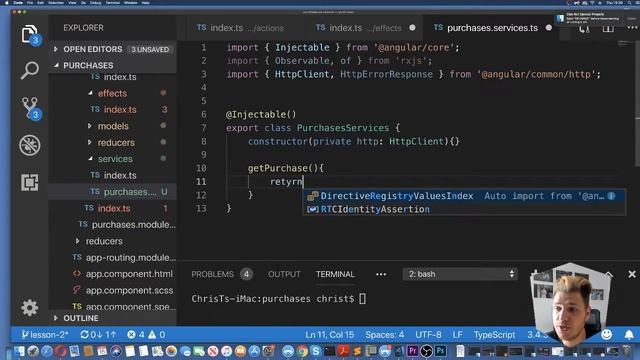Click the info icon on the DirectiveRegistryValuesIndex suggestion
The height and width of the screenshot is (360, 640).
click(x=611, y=196)
